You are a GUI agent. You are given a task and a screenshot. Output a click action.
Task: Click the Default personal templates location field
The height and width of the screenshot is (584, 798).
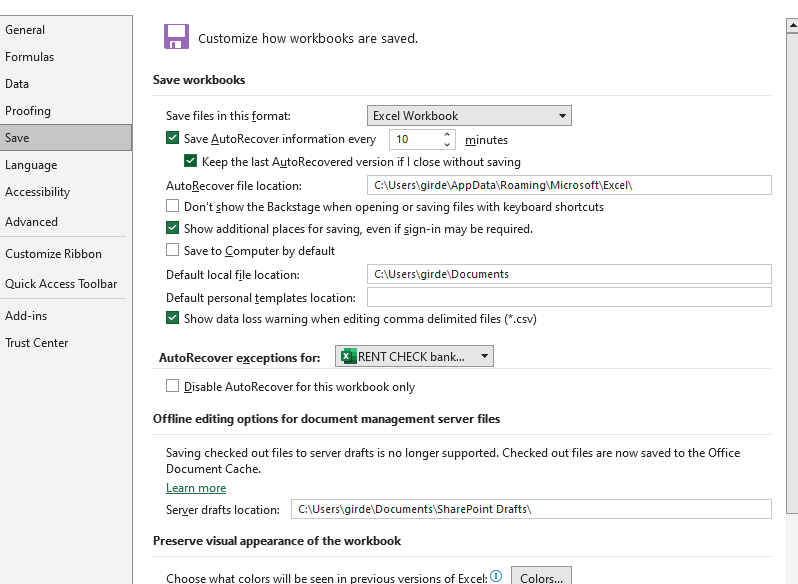tap(569, 297)
